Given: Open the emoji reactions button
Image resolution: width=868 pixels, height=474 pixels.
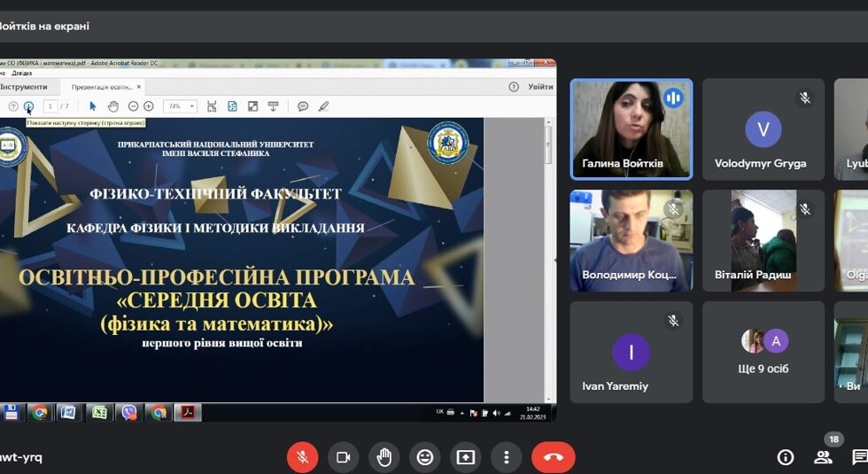Looking at the screenshot, I should tap(425, 457).
